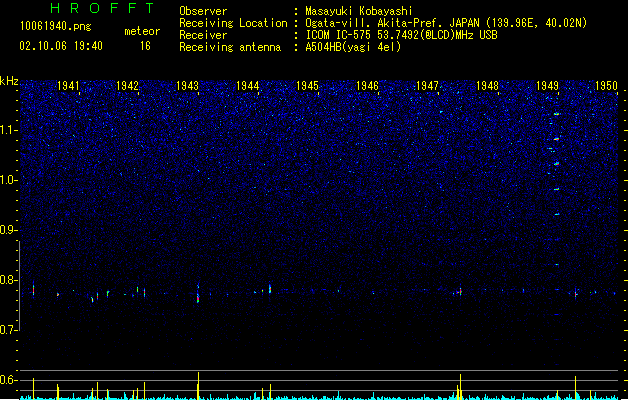629x400 pixels.
Task: Click the 'Receiver' field label
Action: 203,35
